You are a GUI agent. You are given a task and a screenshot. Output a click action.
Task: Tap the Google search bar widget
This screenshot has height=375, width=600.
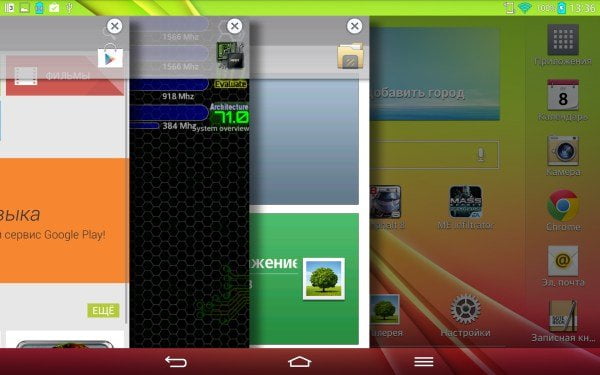[x=434, y=155]
